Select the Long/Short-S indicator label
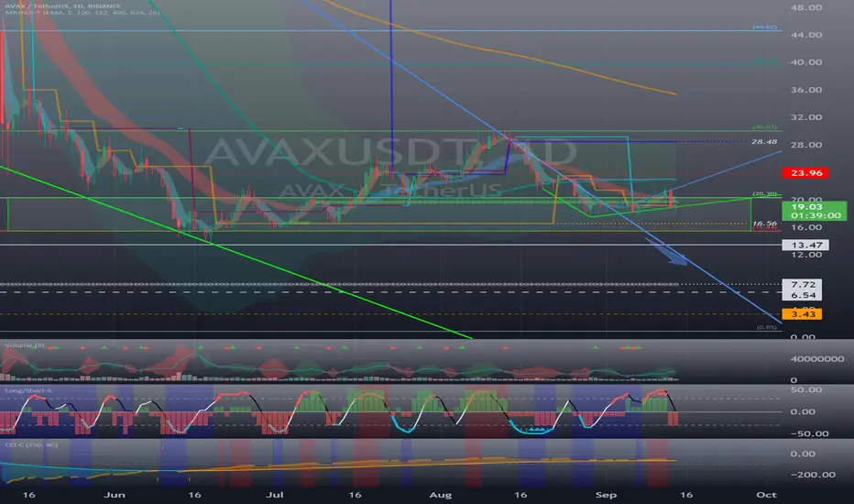The width and height of the screenshot is (854, 504). [28, 390]
